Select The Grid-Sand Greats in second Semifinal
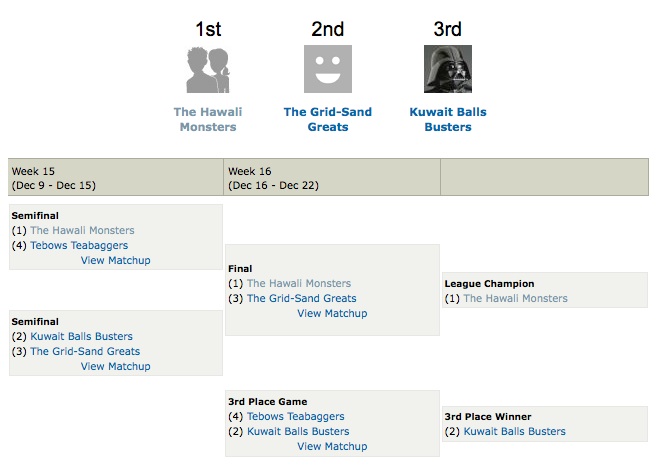This screenshot has height=475, width=662. tap(85, 351)
